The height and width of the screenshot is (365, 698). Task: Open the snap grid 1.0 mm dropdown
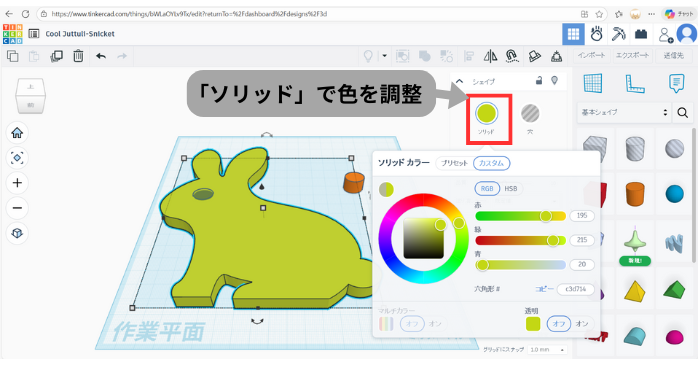[x=547, y=350]
